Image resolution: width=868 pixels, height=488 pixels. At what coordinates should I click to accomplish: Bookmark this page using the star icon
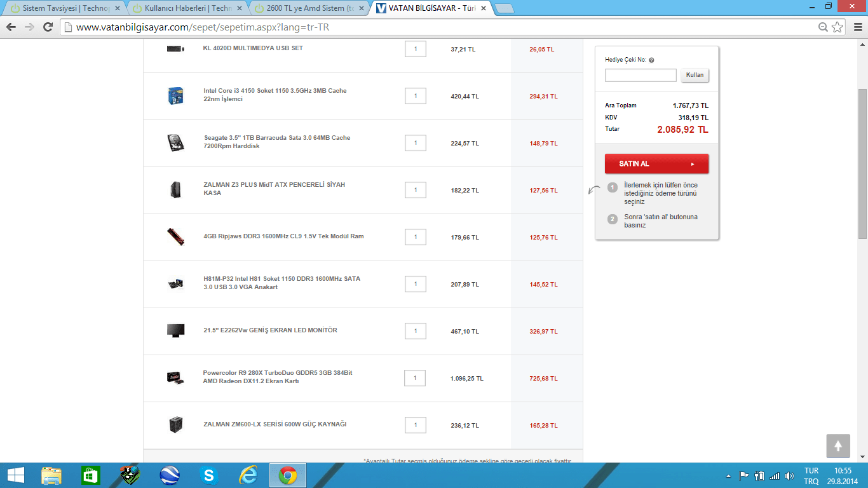pos(837,27)
